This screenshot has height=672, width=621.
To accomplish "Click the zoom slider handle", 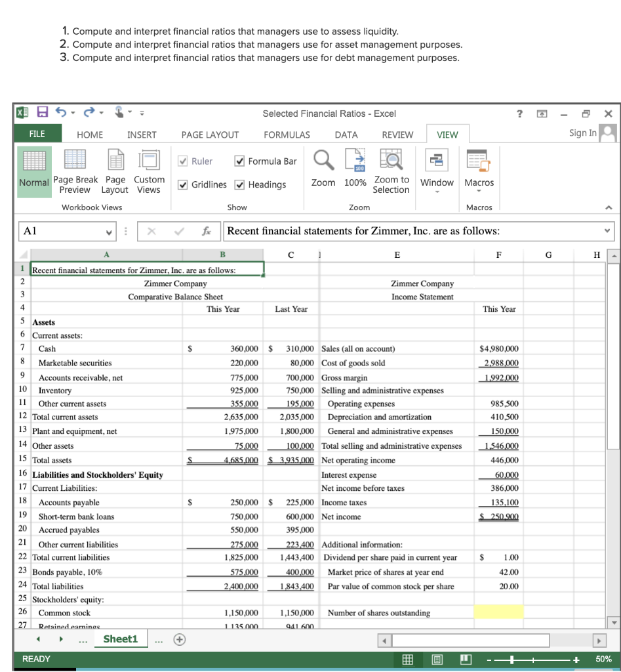I will tap(511, 660).
